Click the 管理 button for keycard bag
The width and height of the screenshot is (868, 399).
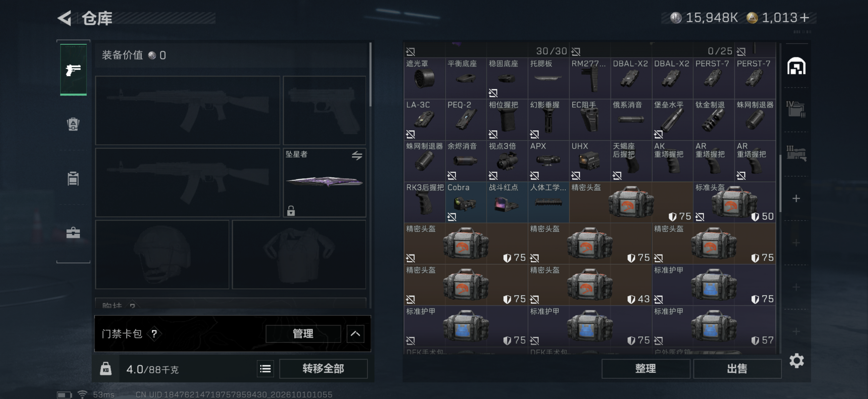tap(303, 334)
